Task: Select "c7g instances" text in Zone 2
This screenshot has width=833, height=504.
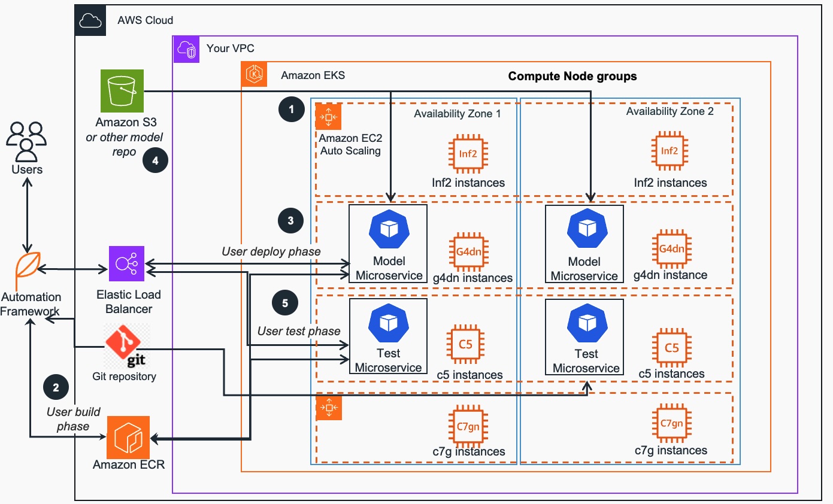Action: [x=671, y=450]
